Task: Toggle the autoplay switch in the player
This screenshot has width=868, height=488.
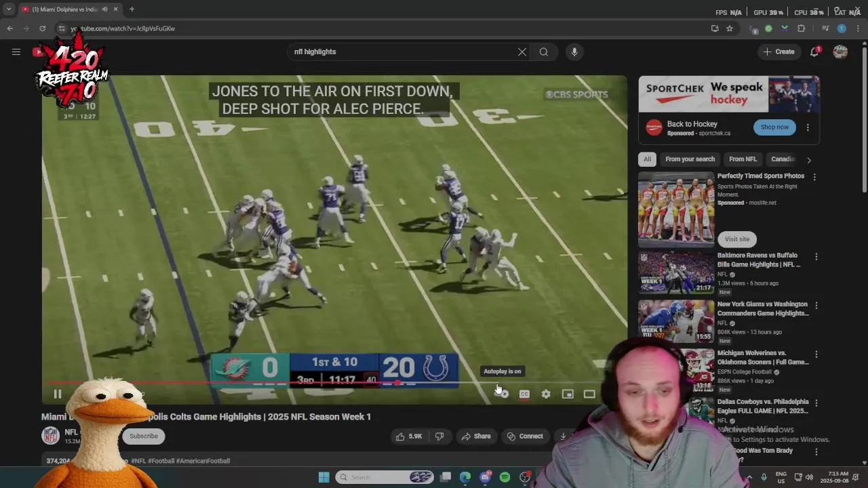Action: tap(502, 394)
